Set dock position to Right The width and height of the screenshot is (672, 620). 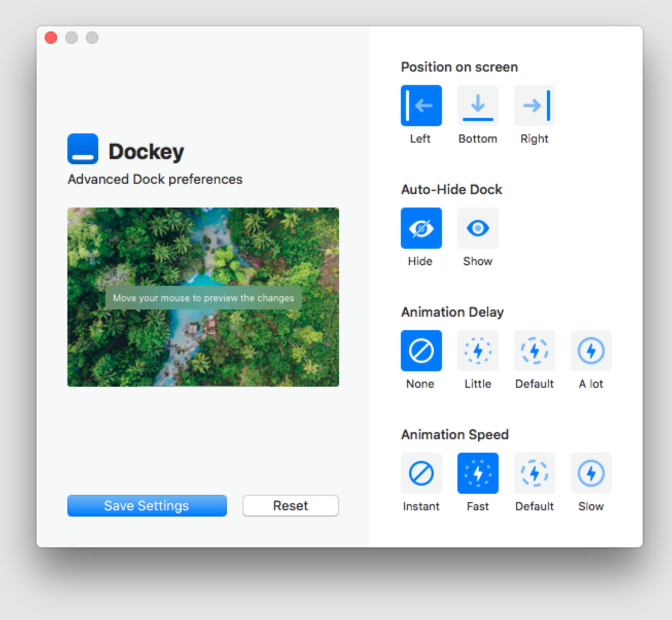(x=534, y=106)
